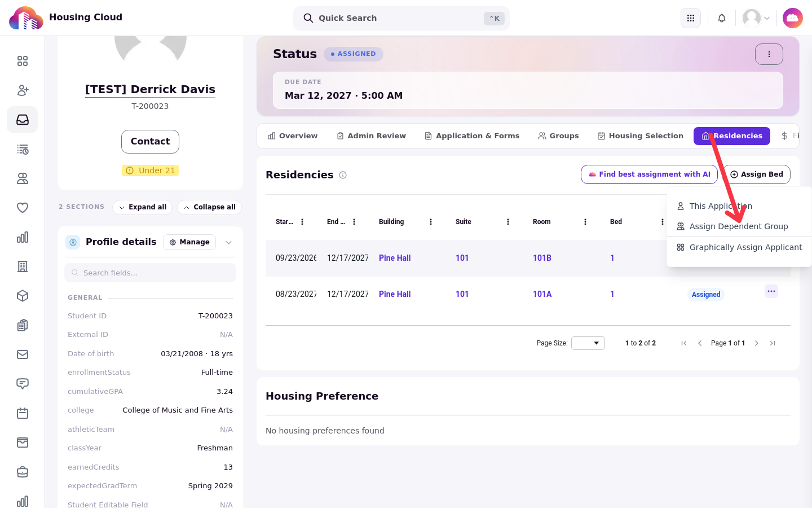Open row actions for bed 101A
Screen dimensions: 812x508
tap(771, 291)
